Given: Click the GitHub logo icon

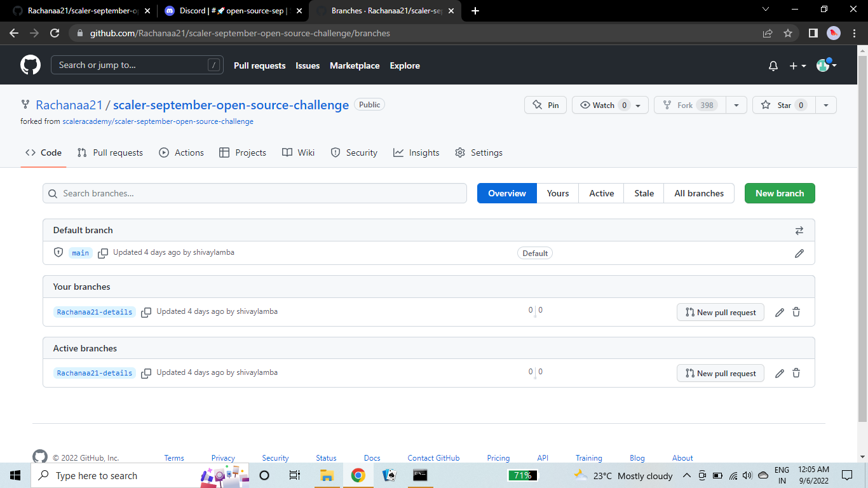Looking at the screenshot, I should (x=30, y=65).
